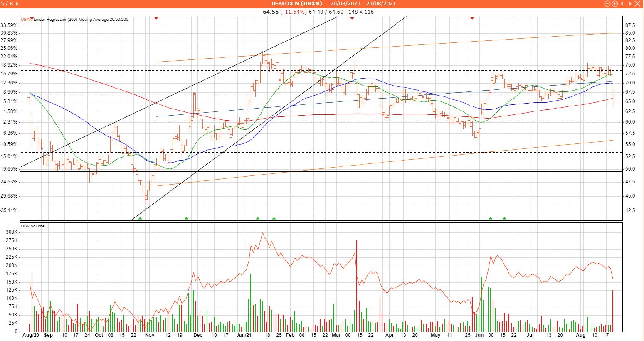The height and width of the screenshot is (341, 644).
Task: Go to next chart using right arrow
Action: (629, 4)
